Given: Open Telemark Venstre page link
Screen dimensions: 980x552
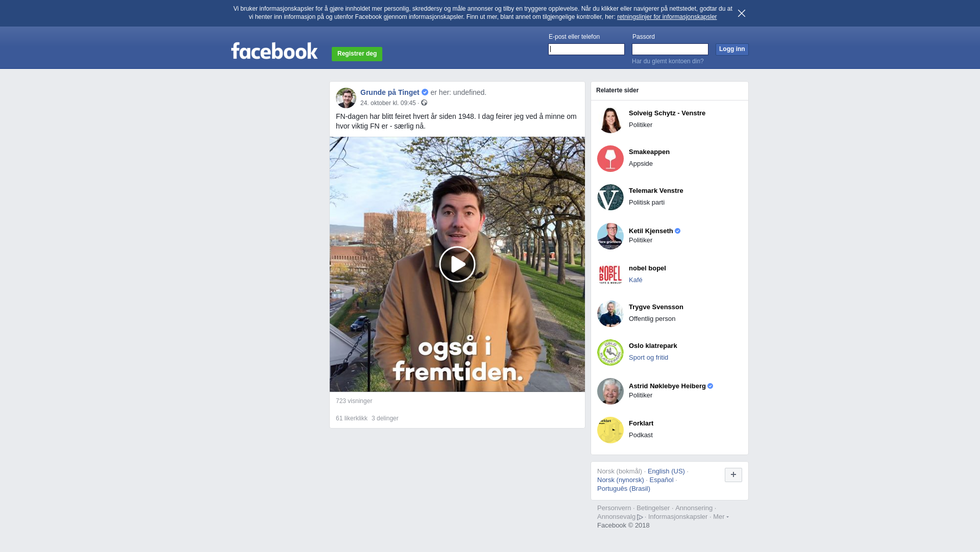Looking at the screenshot, I should click(x=656, y=191).
